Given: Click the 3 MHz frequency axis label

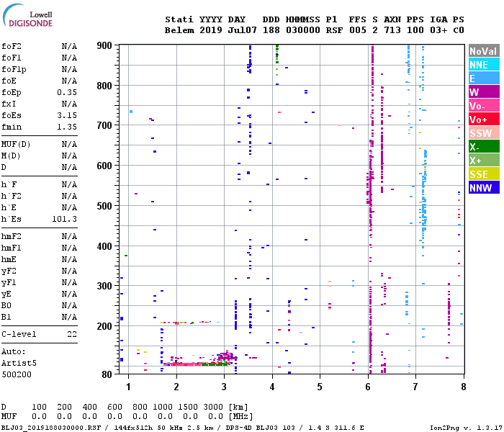Looking at the screenshot, I should pyautogui.click(x=224, y=387).
